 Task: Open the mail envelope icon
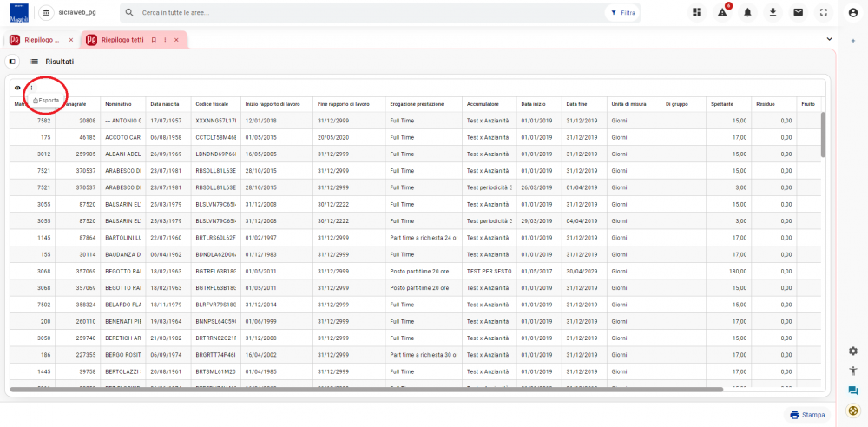tap(799, 12)
